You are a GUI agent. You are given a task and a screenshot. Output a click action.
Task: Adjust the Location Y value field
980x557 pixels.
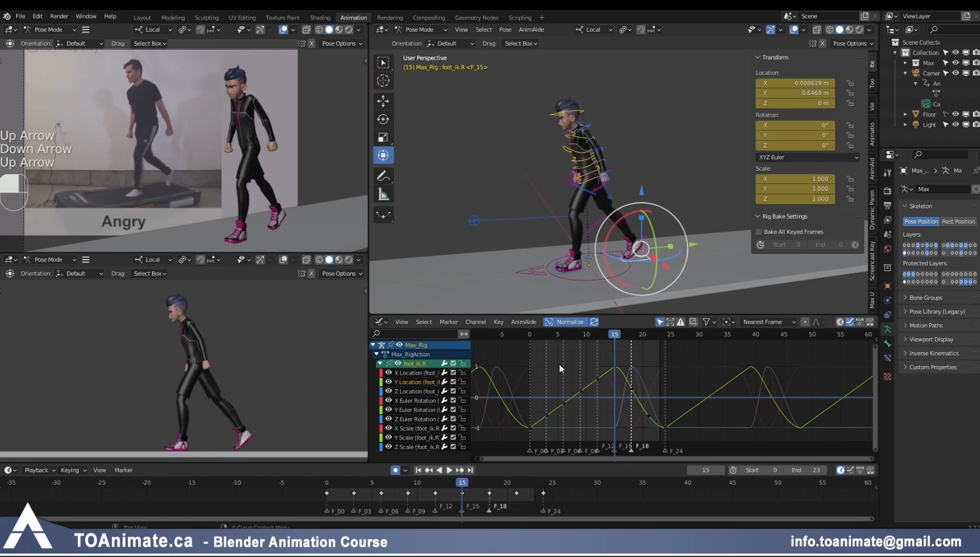click(x=795, y=93)
